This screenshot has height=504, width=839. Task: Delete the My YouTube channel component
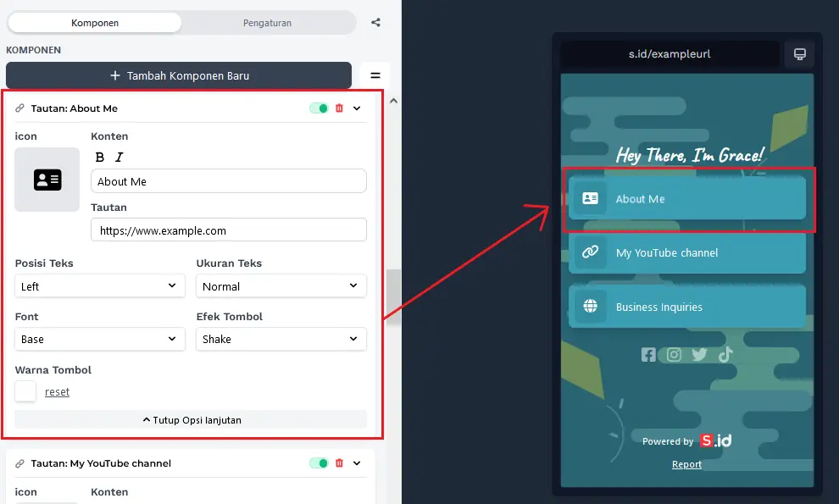(x=340, y=463)
